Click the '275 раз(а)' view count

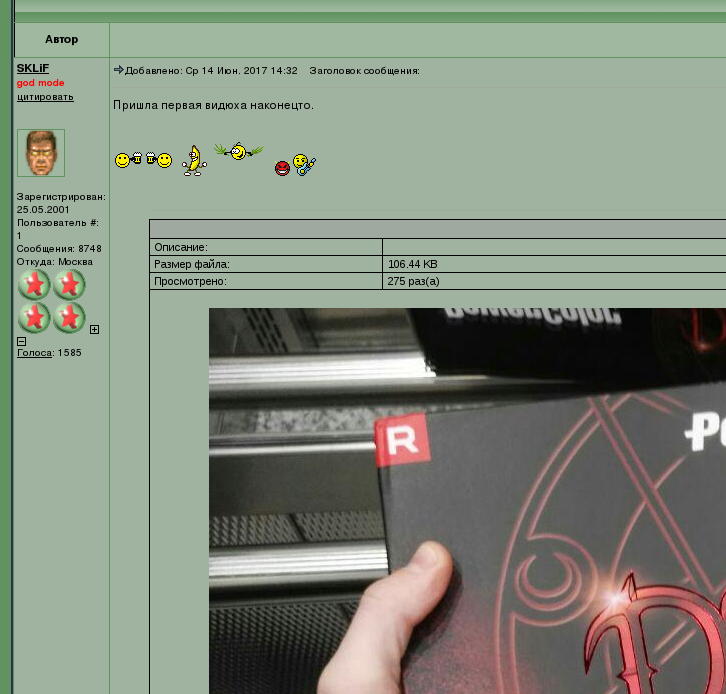tap(413, 281)
